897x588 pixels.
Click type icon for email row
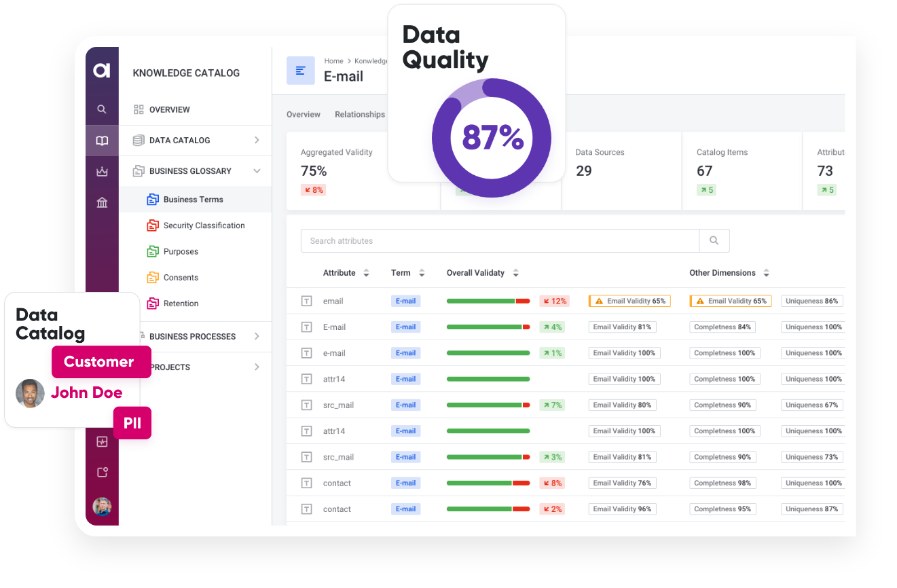pos(306,301)
